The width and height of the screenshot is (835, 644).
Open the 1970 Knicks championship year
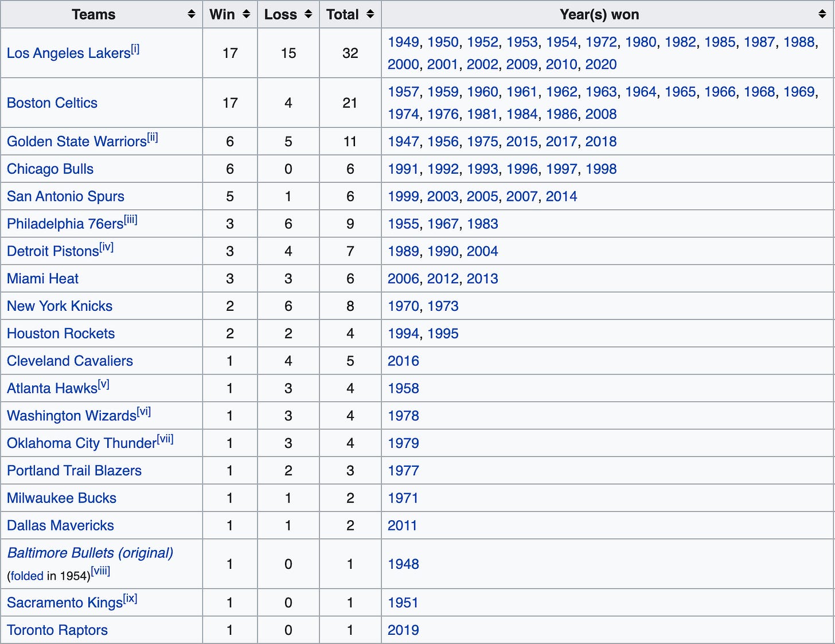[x=403, y=306]
